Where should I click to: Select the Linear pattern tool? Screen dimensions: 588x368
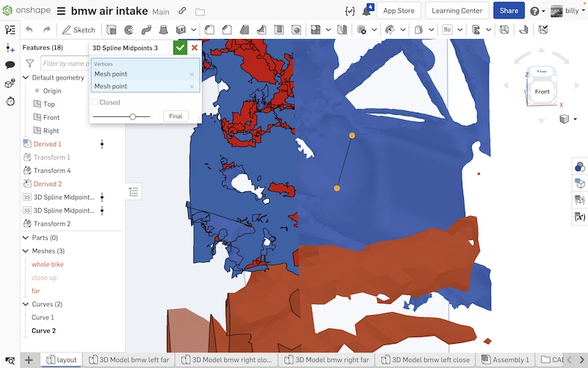coord(316,29)
